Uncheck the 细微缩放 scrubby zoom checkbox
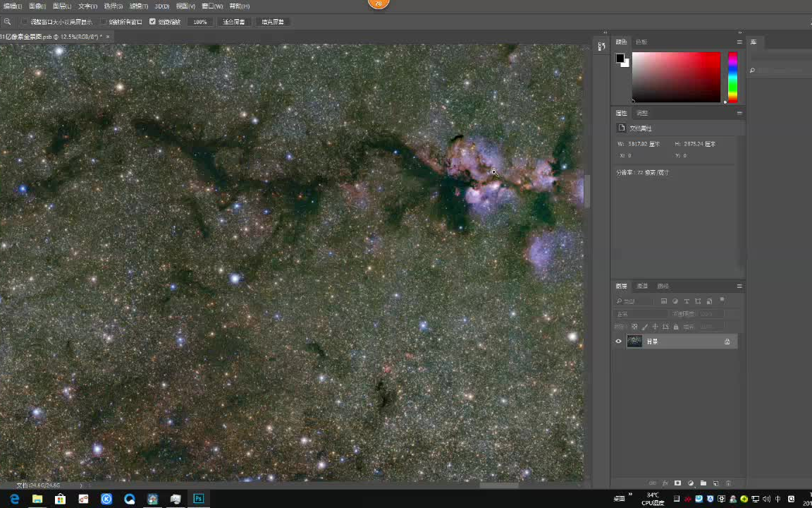Screen dimensions: 812x508 [152, 22]
